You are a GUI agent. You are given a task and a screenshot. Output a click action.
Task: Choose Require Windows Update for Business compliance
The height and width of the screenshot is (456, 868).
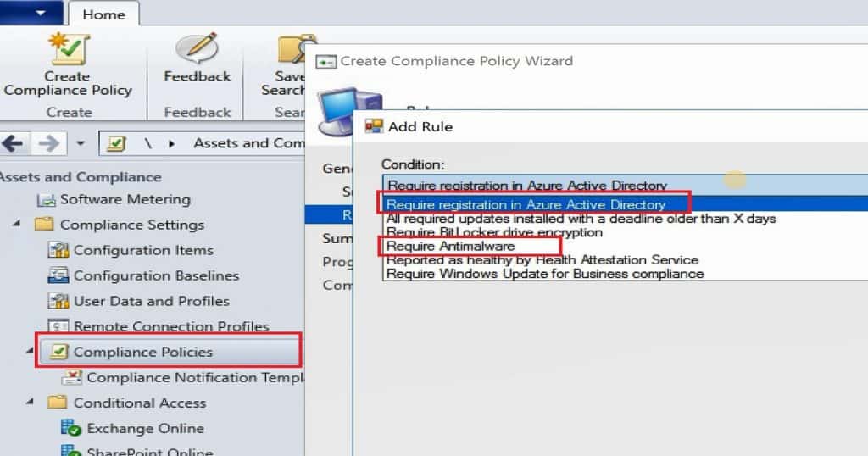pos(545,274)
